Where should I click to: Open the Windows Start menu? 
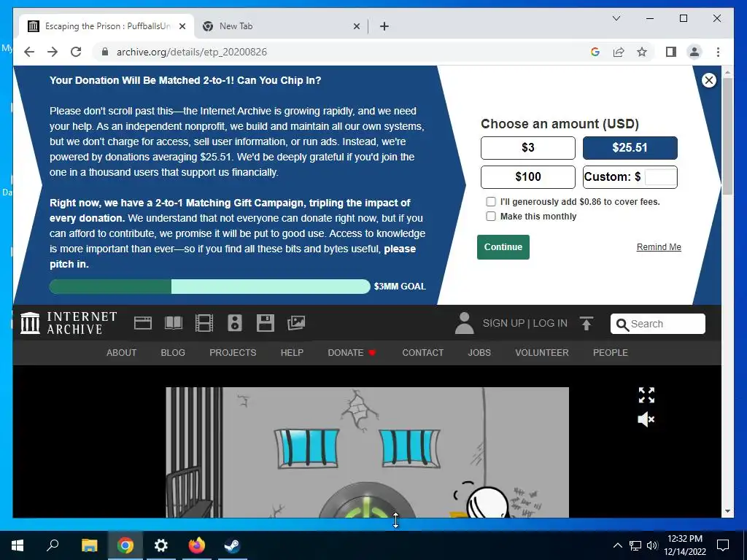[18, 545]
